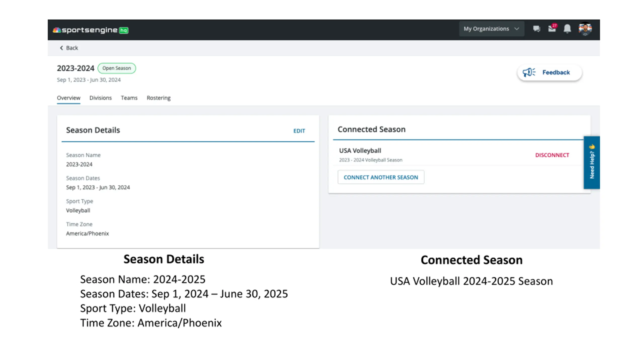Click the Season Dates value in details
Image resolution: width=644 pixels, height=362 pixels.
pyautogui.click(x=98, y=187)
